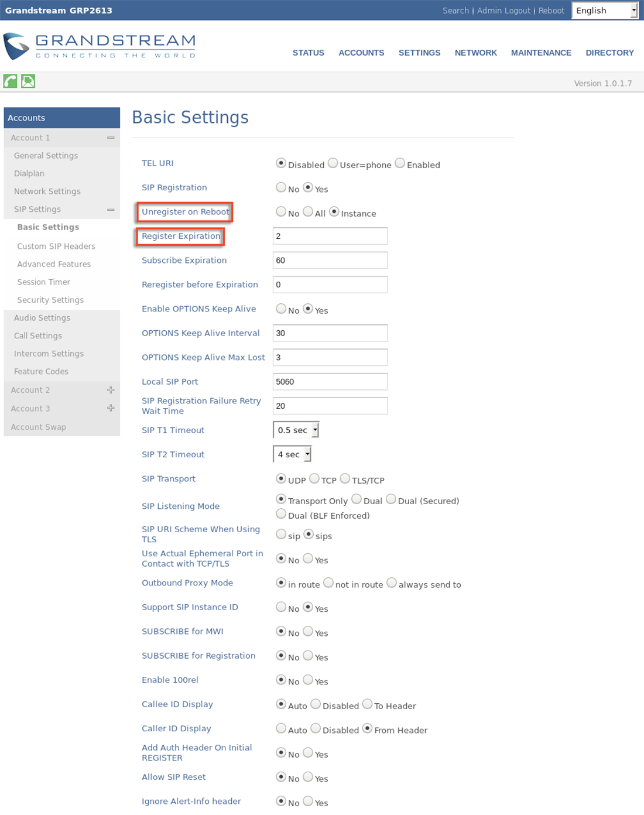This screenshot has height=815, width=644.
Task: Click the OPTIONS Keep Alive Interval field
Action: click(x=330, y=333)
